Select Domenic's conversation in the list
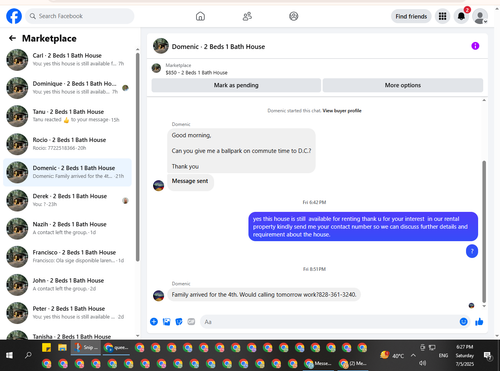500x371 pixels. click(68, 172)
